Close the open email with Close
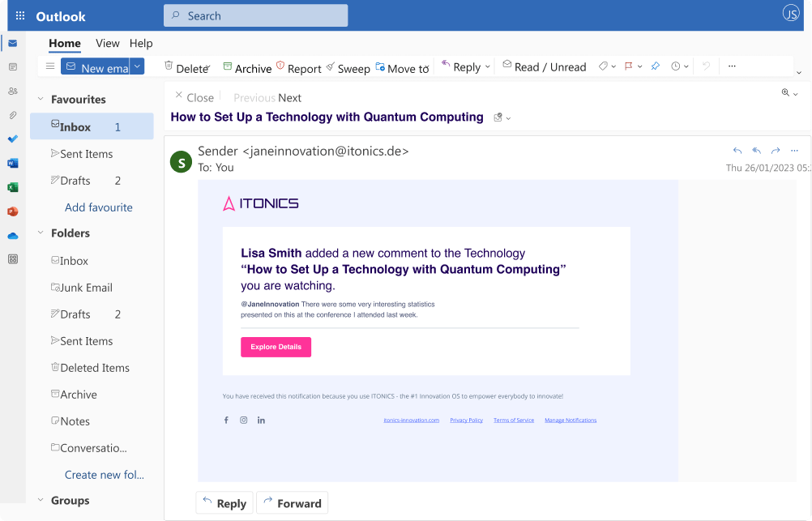The width and height of the screenshot is (812, 521). pos(194,97)
